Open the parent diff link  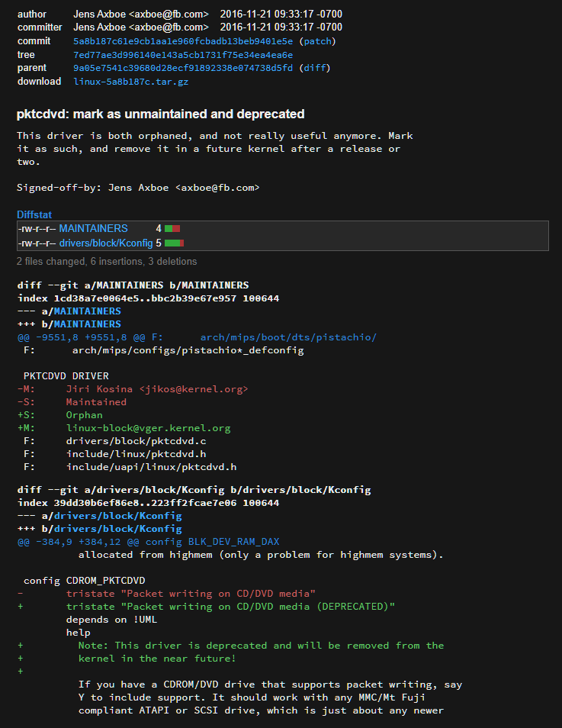pos(315,68)
